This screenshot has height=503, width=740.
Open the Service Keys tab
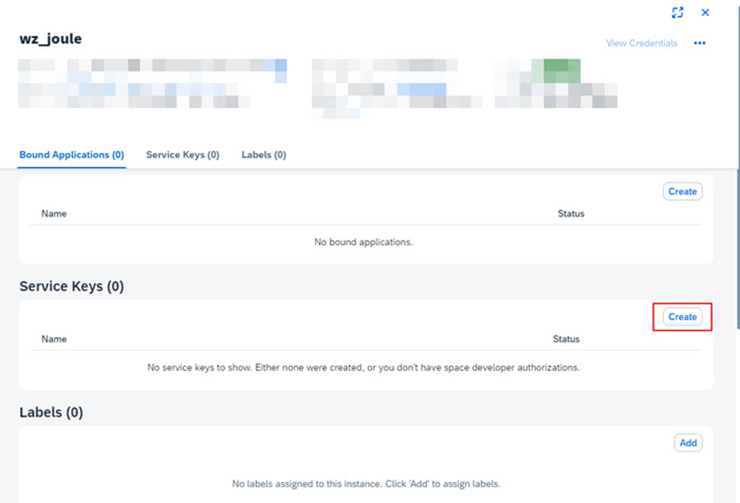[x=182, y=155]
